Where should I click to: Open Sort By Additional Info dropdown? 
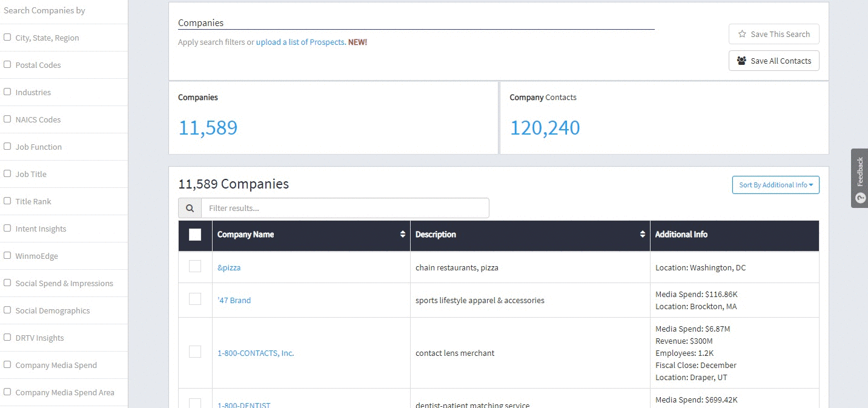(x=775, y=185)
